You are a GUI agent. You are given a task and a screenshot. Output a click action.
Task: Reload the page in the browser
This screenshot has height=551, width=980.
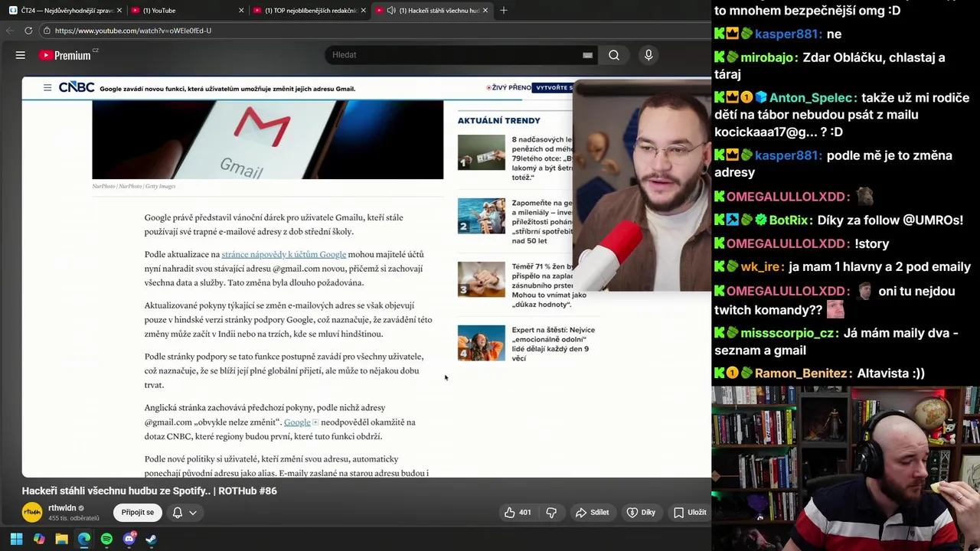28,31
